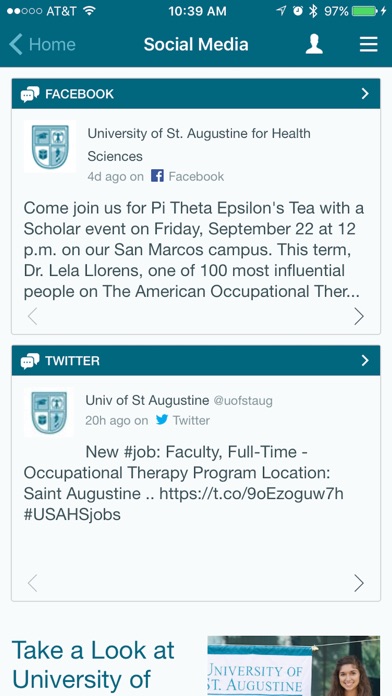Show next Twitter post arrow

(x=359, y=583)
